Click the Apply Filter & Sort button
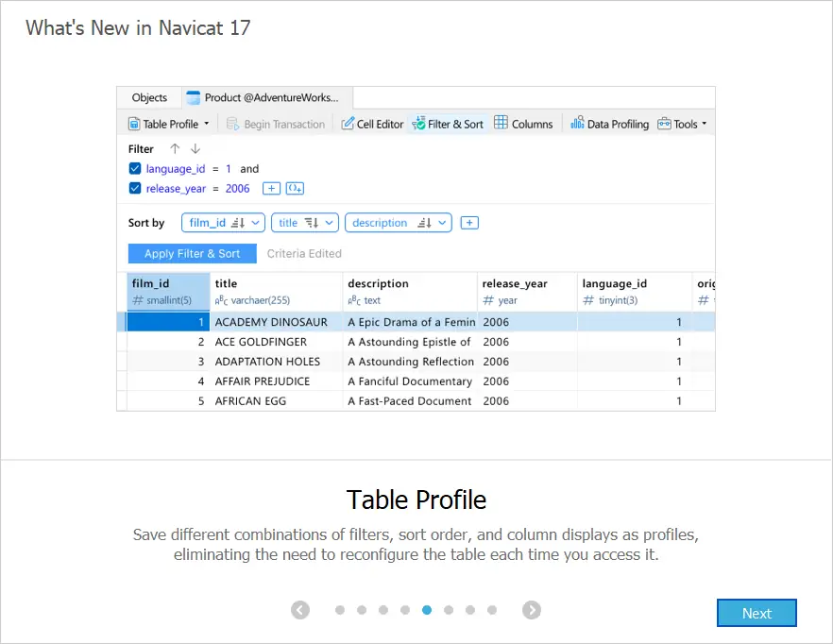The width and height of the screenshot is (833, 644). click(192, 254)
